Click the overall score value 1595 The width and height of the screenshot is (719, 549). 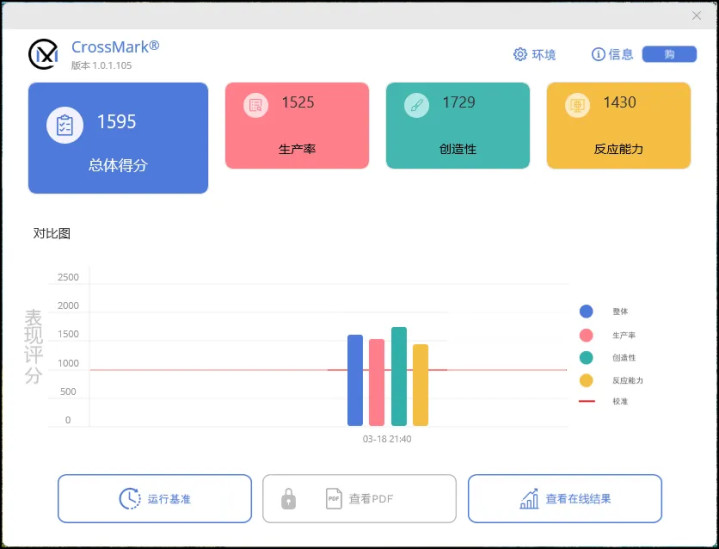coord(116,122)
